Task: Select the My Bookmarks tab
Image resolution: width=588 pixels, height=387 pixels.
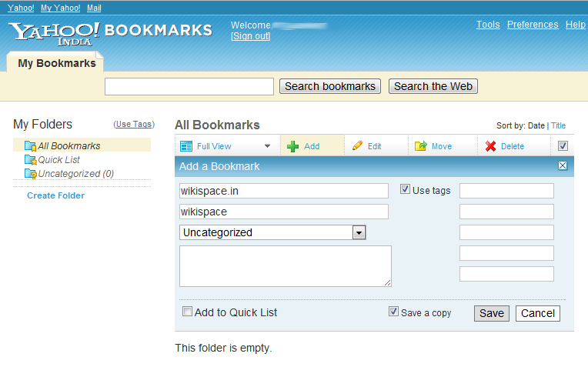Action: coord(57,63)
